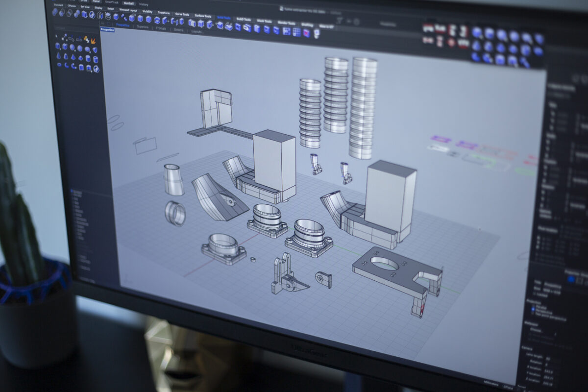This screenshot has width=588, height=392.
Task: Open the Render Tools toolbar tab
Action: 286,23
